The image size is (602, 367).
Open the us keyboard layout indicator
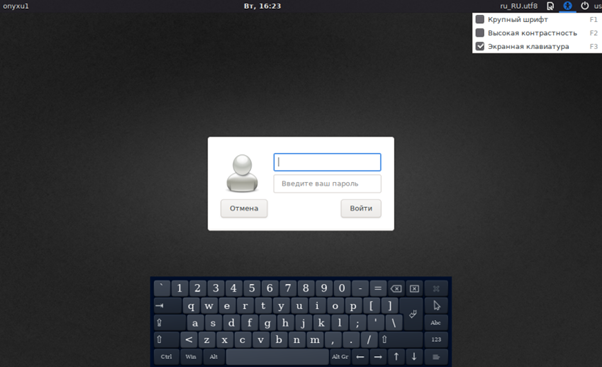597,6
